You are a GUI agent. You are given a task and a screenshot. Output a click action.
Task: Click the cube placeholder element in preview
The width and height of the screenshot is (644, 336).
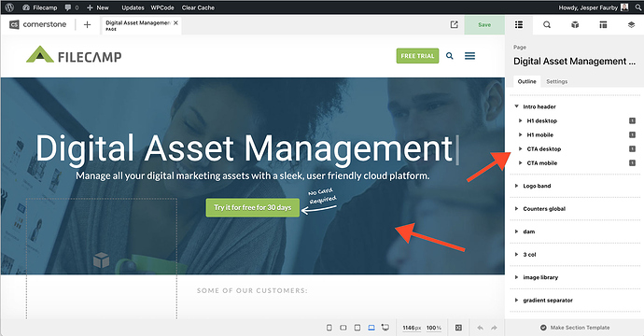pos(101,260)
